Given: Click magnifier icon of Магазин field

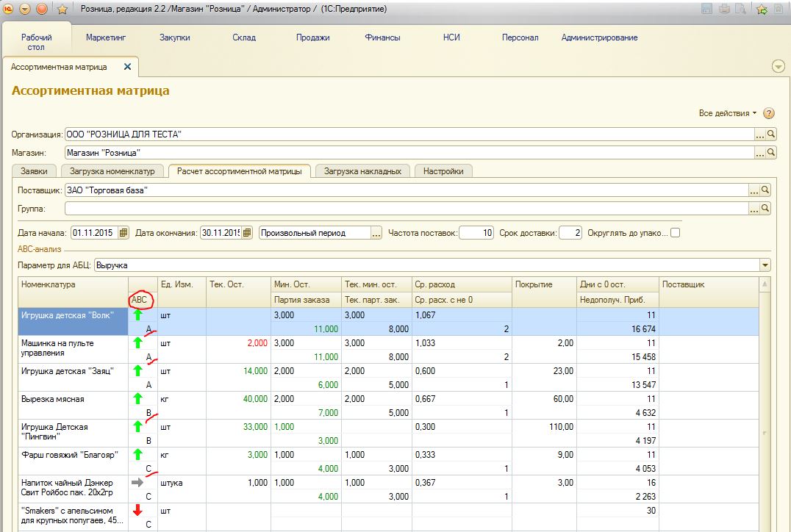Looking at the screenshot, I should tap(771, 152).
